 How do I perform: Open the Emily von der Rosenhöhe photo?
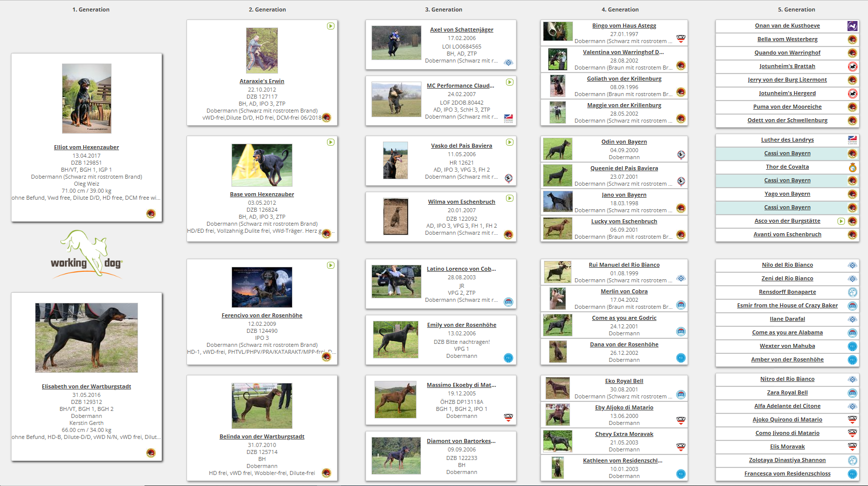coord(395,340)
